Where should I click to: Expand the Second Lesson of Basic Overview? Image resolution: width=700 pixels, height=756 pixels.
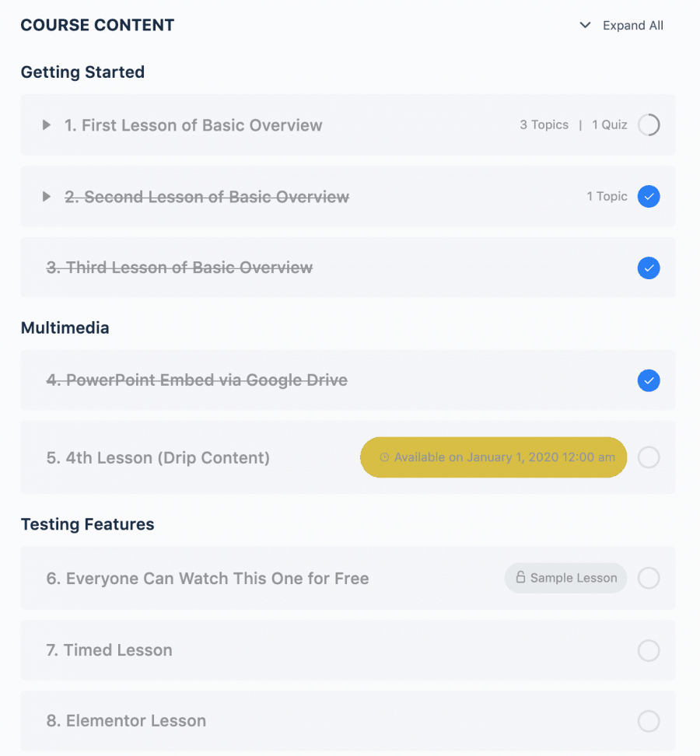[46, 196]
